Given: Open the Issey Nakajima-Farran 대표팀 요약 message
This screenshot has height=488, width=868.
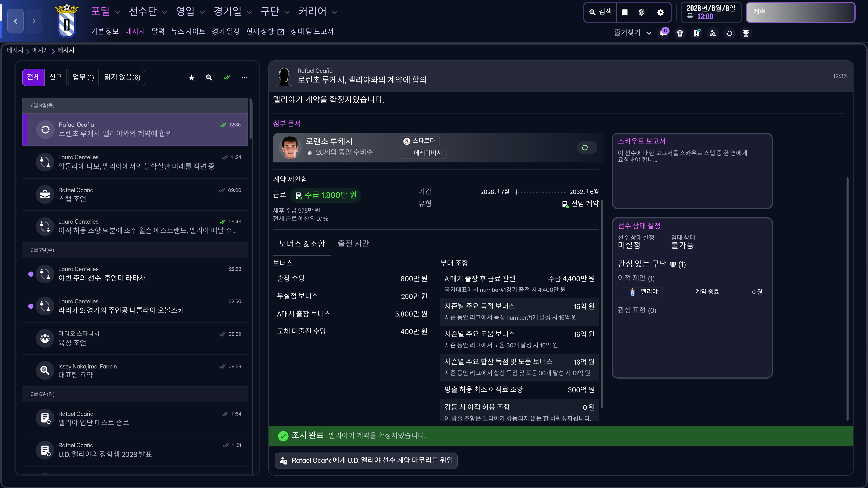Looking at the screenshot, I should click(x=135, y=371).
